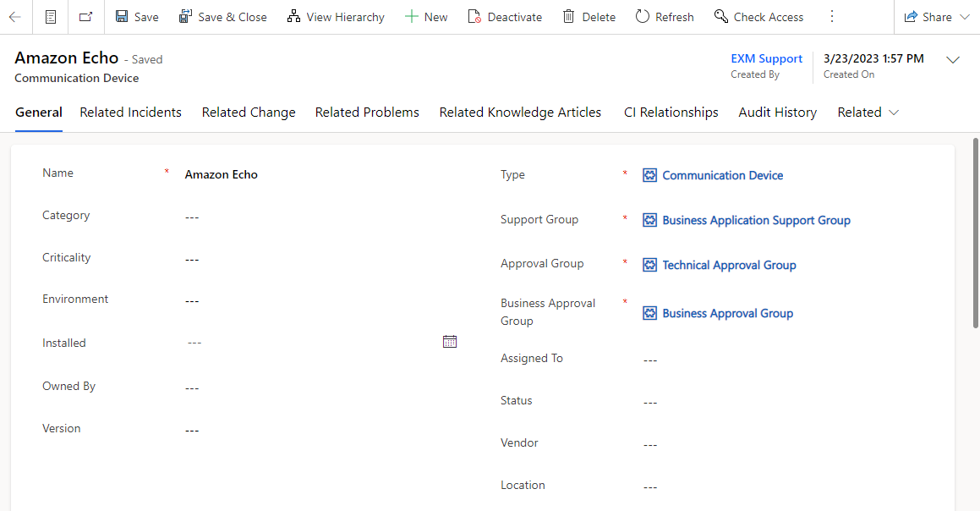
Task: Refresh the form
Action: [665, 17]
